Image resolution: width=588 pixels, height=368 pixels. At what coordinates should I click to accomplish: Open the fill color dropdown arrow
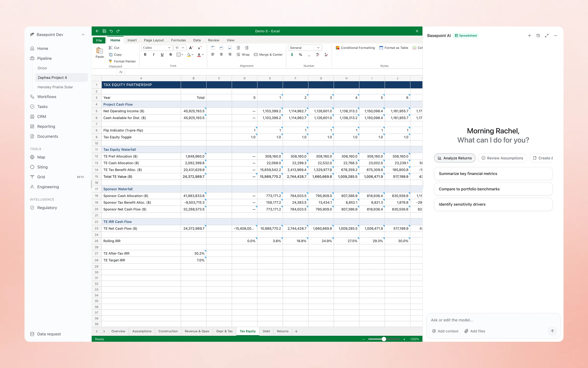point(193,55)
